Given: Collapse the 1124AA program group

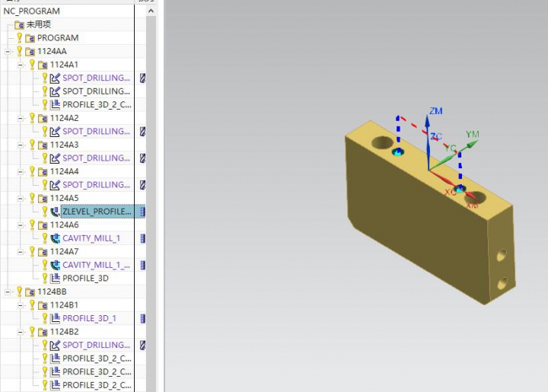Looking at the screenshot, I should point(8,51).
